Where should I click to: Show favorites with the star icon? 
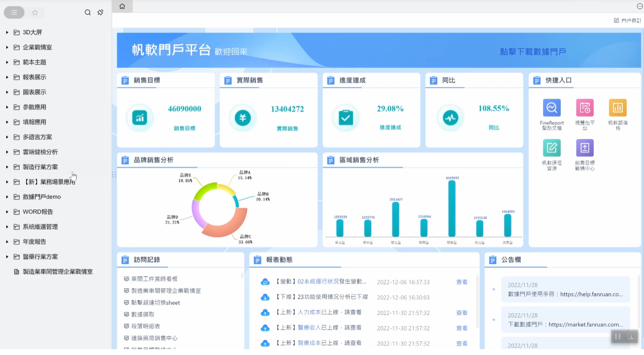tap(35, 13)
